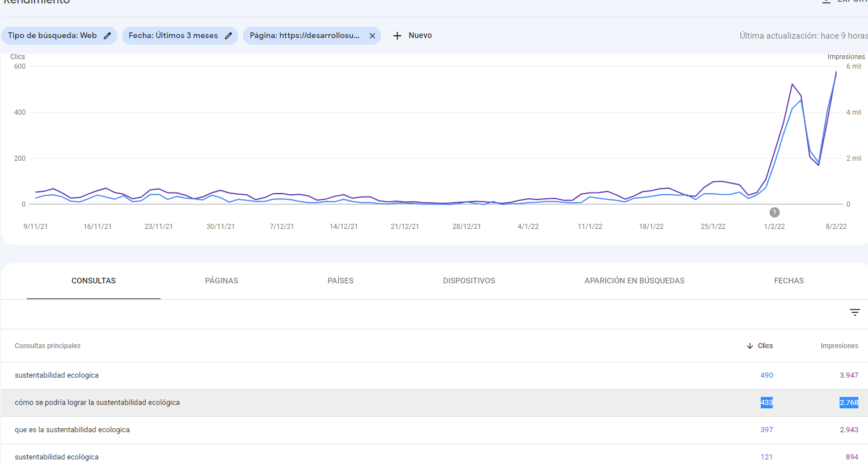Screen dimensions: 868x464
Task: Click the Impresiones column header
Action: coord(839,346)
